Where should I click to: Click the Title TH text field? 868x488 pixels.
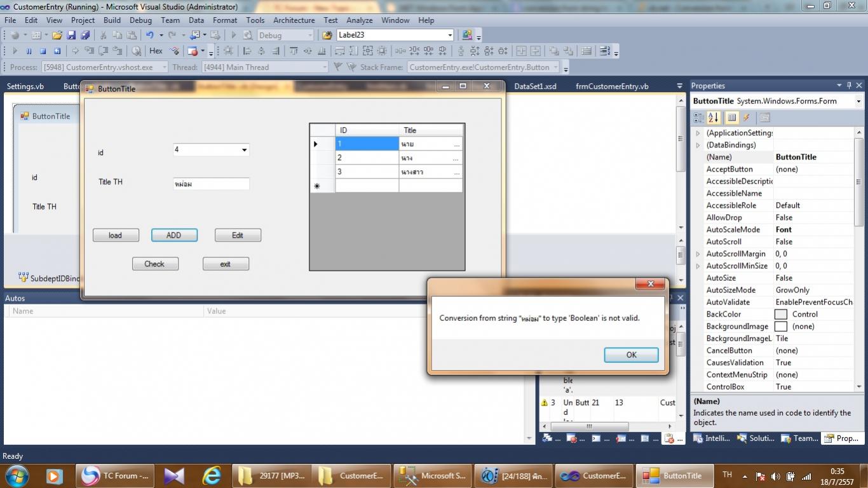pyautogui.click(x=211, y=184)
